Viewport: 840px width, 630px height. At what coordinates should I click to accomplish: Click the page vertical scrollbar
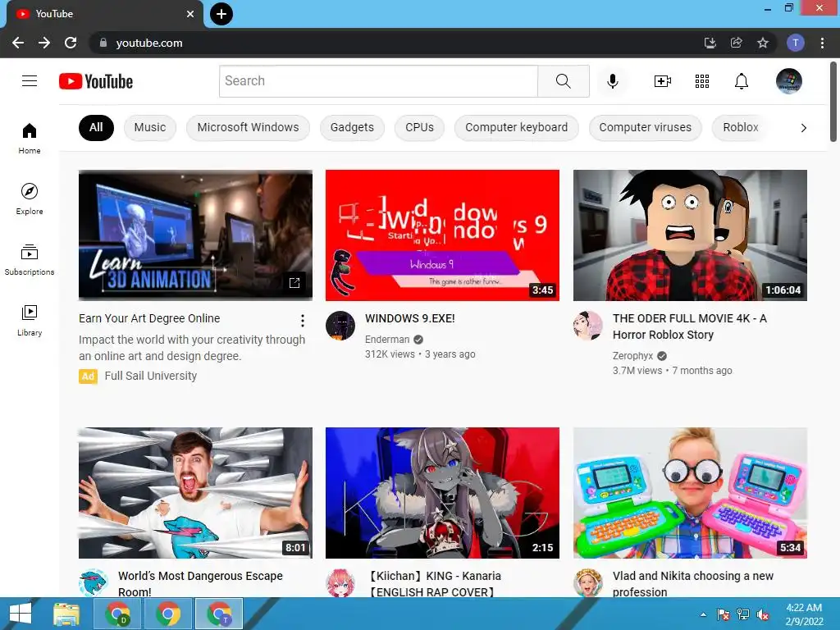click(833, 102)
